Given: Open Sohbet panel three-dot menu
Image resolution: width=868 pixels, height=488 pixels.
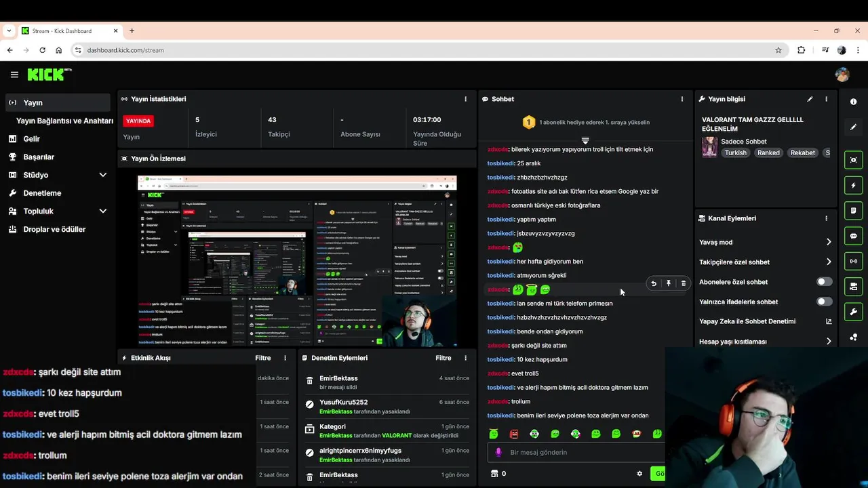Looking at the screenshot, I should coord(682,99).
